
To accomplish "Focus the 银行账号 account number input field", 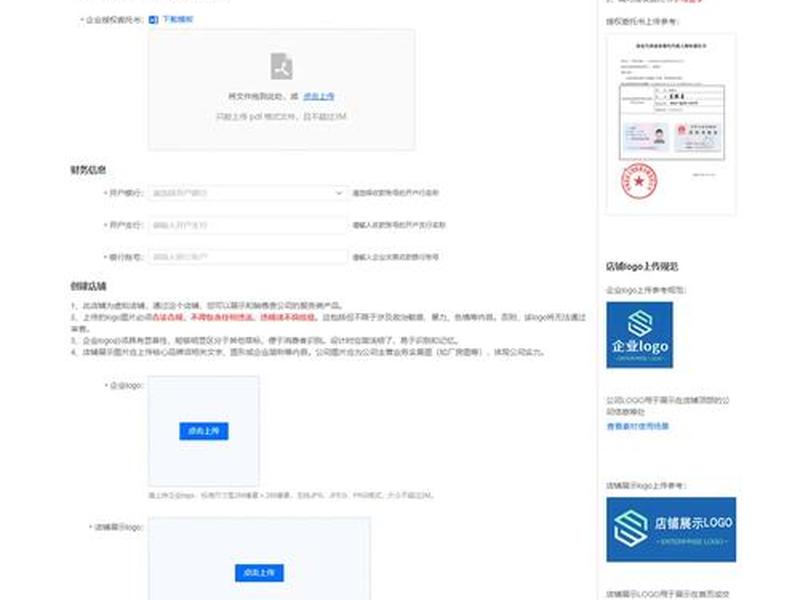I will pyautogui.click(x=247, y=257).
